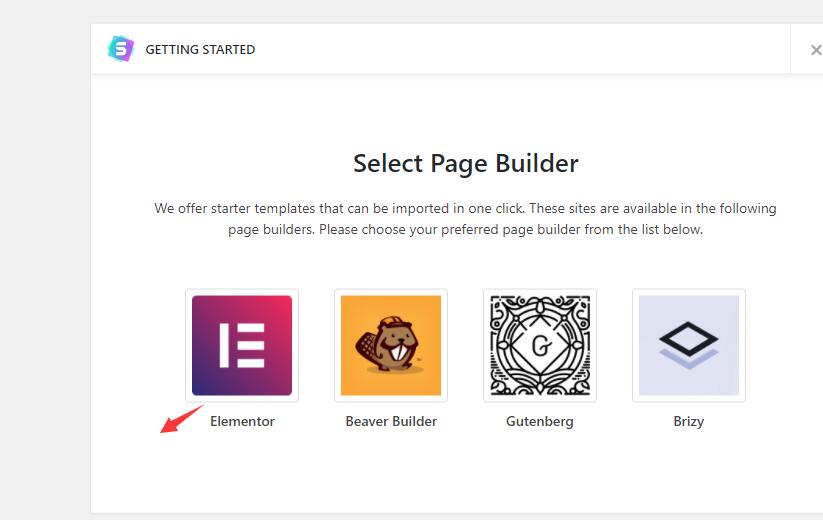Click the Brizy text label
This screenshot has width=823, height=520.
[x=689, y=421]
